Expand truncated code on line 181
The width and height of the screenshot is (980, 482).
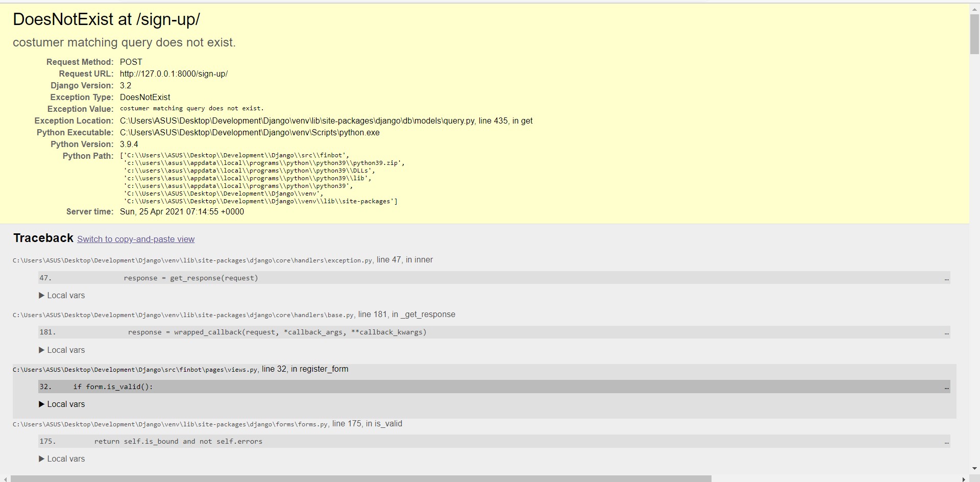(945, 332)
